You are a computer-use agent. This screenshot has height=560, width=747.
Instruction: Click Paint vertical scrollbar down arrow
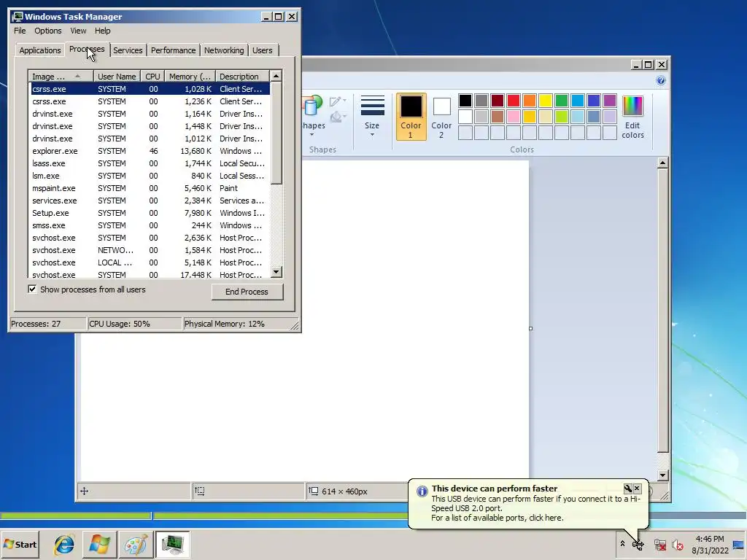(x=662, y=475)
